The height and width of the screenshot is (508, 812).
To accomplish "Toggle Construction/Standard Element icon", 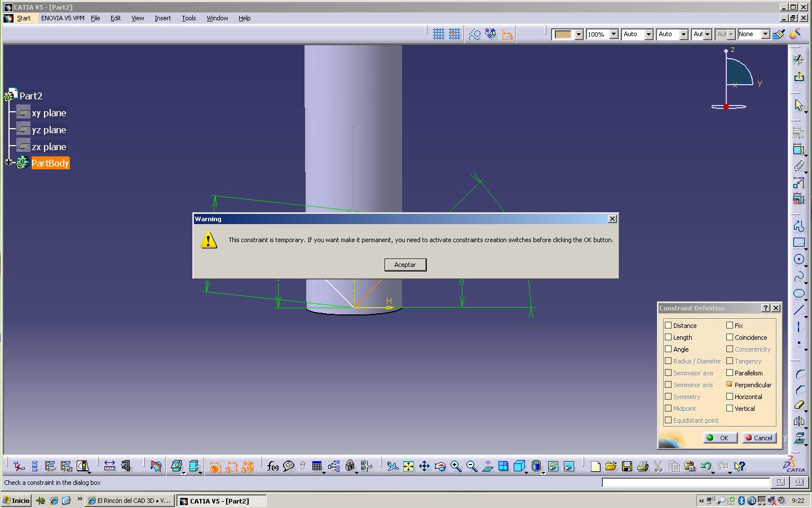I will click(x=475, y=34).
